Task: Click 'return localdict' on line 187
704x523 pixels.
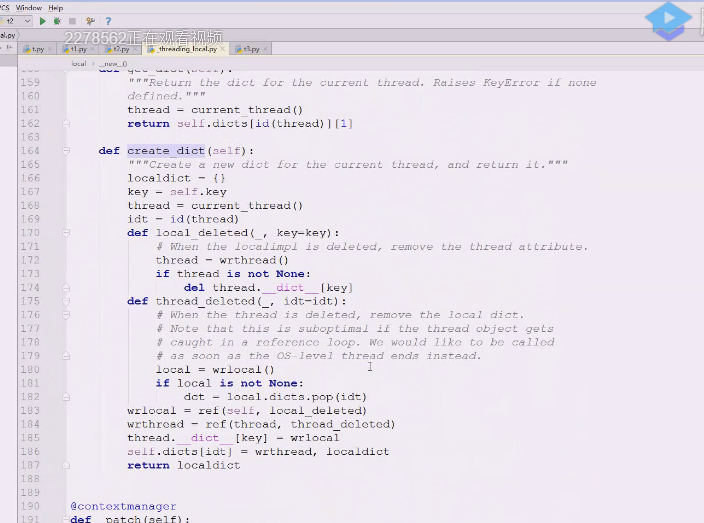Action: [x=184, y=465]
